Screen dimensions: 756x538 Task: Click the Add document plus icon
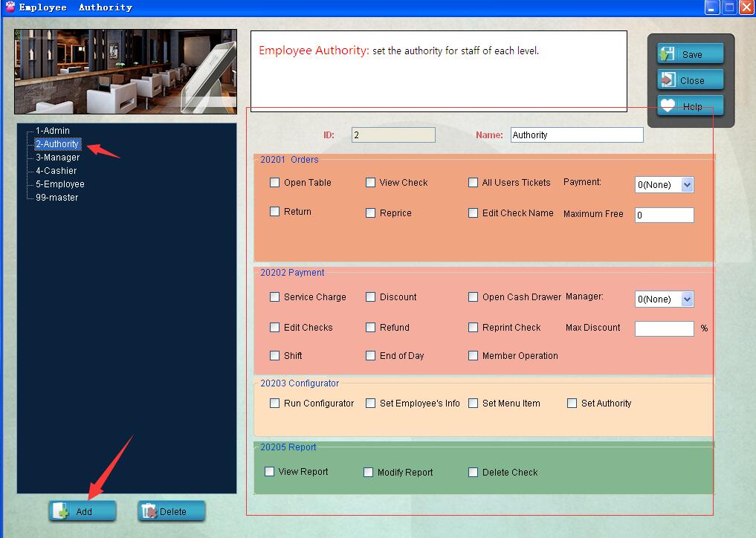[61, 511]
